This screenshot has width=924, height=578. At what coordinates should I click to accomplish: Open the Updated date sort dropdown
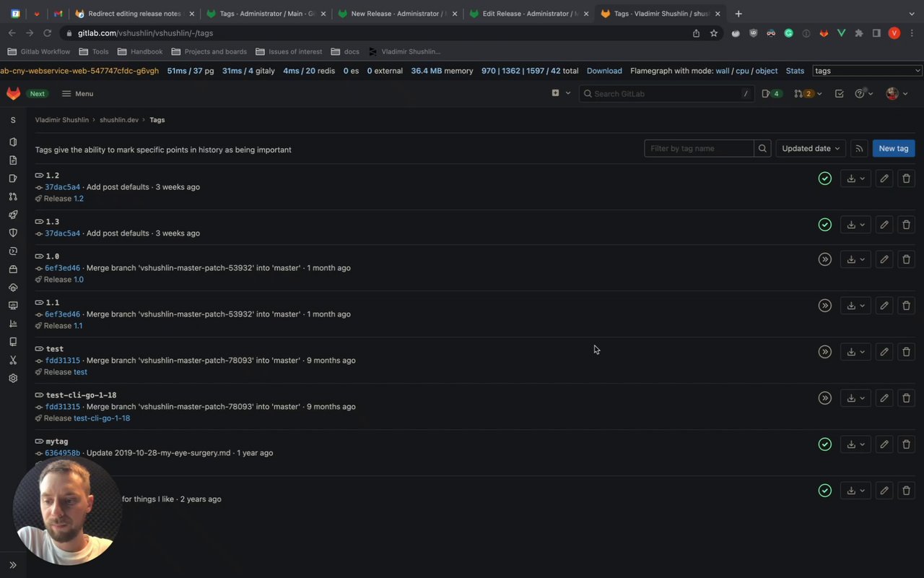(x=811, y=148)
